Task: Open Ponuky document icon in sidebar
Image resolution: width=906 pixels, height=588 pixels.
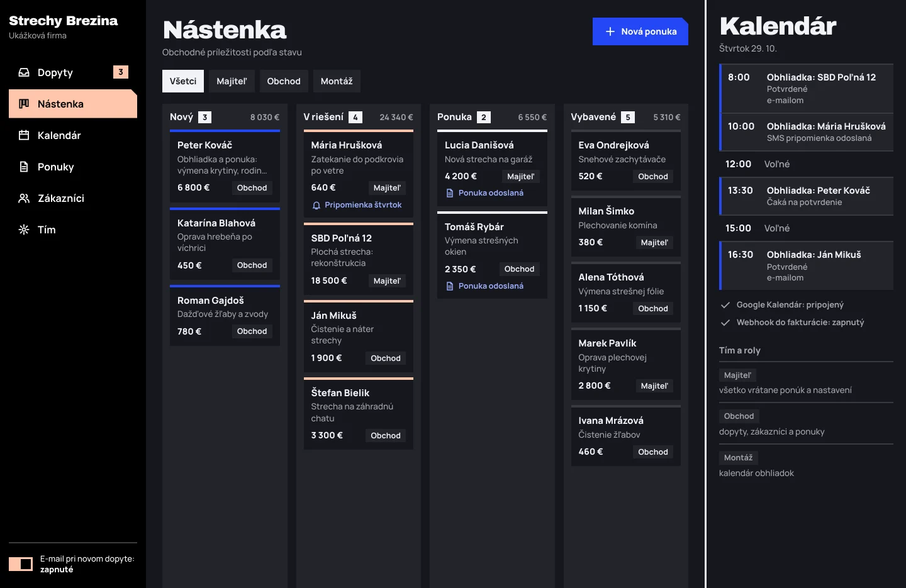Action: click(x=24, y=167)
